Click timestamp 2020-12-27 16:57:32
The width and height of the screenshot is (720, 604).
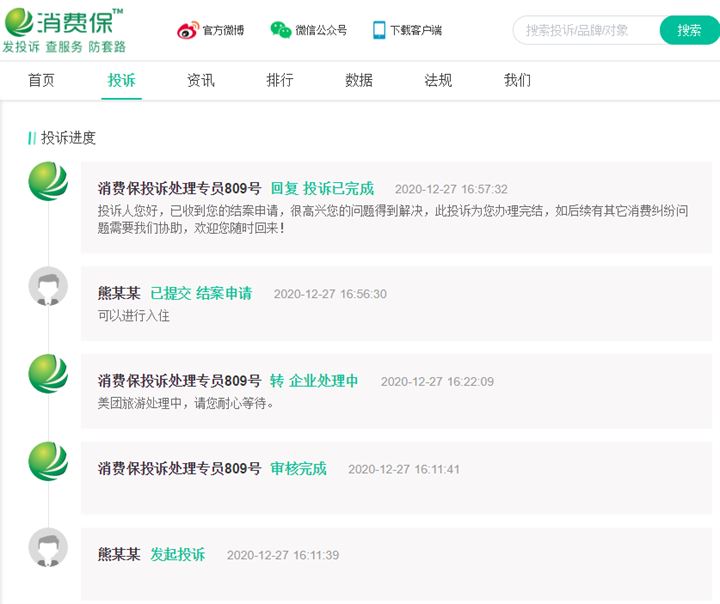[451, 189]
